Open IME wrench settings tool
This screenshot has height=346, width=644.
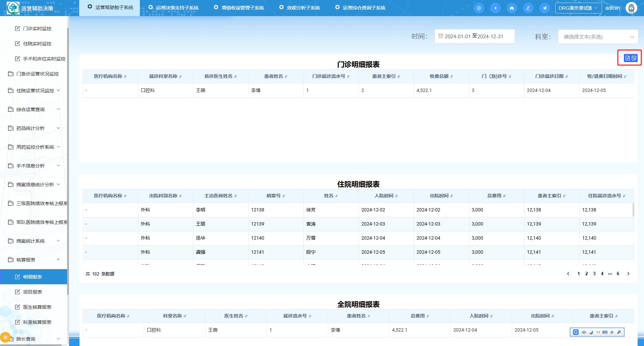[619, 332]
